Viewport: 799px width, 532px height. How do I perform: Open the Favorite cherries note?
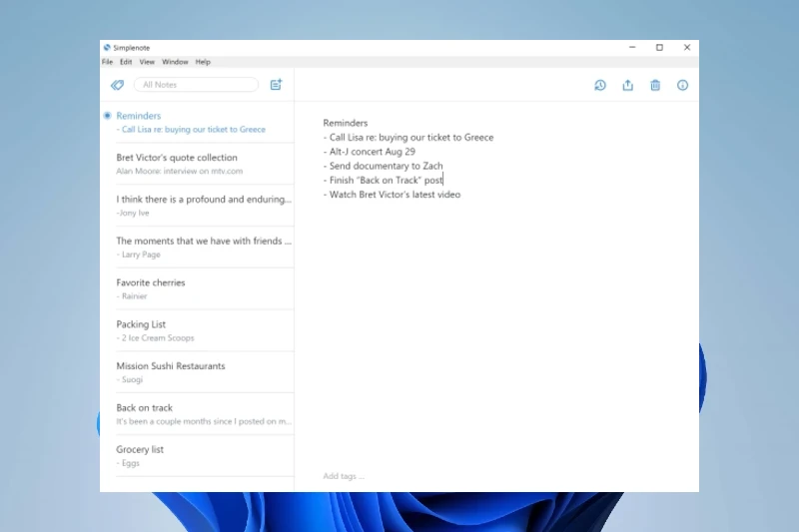click(198, 289)
